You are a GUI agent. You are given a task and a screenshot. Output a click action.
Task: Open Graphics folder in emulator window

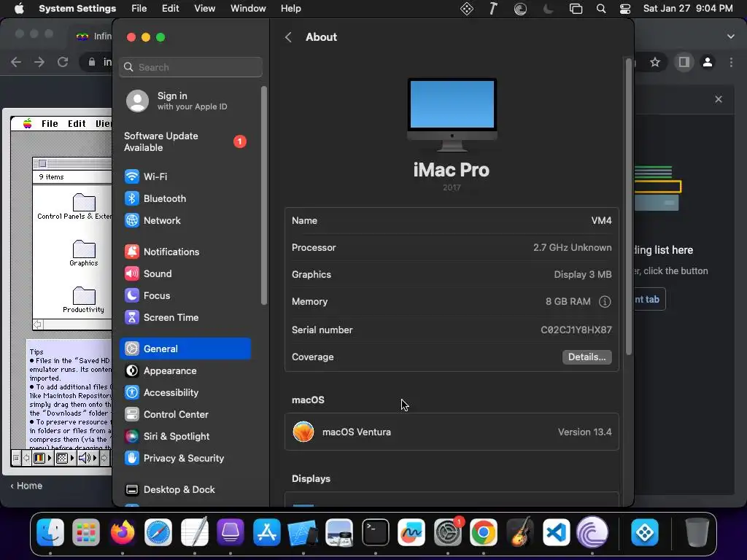click(x=84, y=253)
